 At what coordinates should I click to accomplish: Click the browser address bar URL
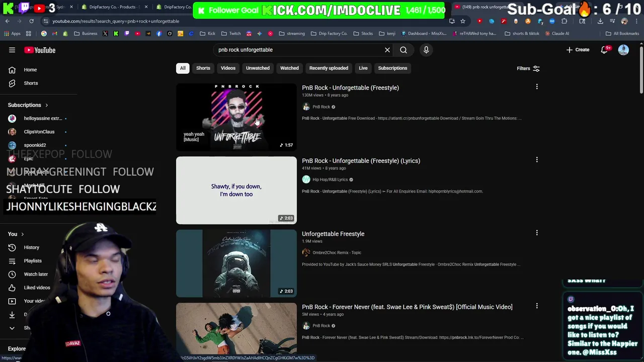coord(116,21)
